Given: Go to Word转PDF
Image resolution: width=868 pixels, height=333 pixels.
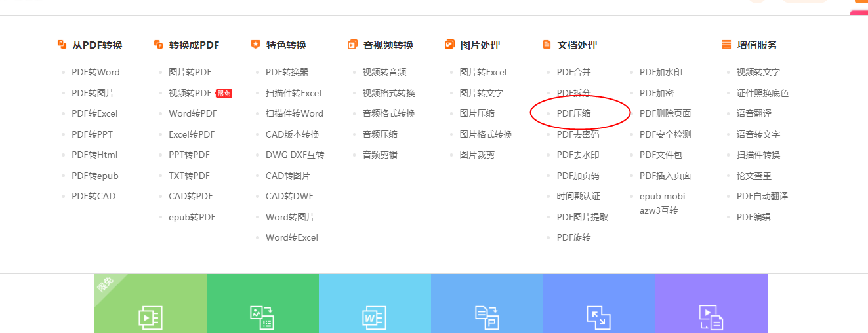Looking at the screenshot, I should (x=193, y=113).
